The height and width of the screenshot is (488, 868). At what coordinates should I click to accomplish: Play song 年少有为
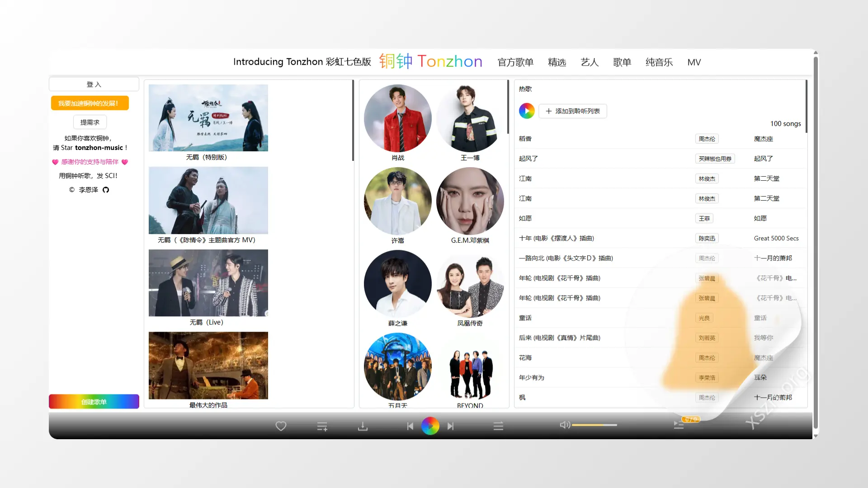pyautogui.click(x=532, y=377)
